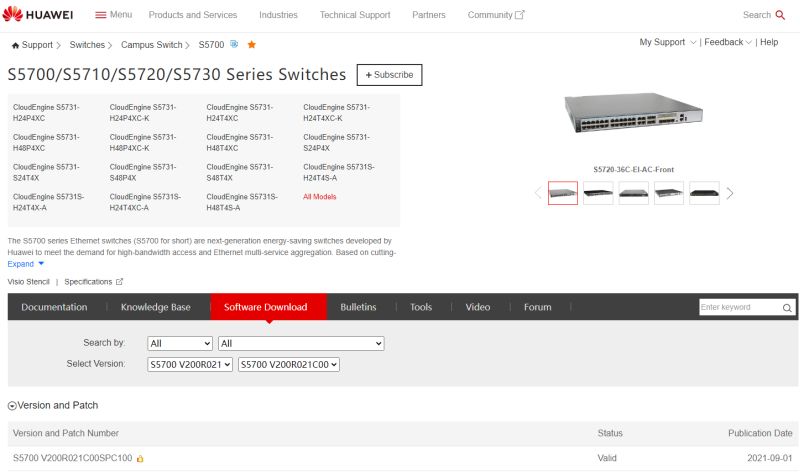
Task: Open the hamburger Menu icon
Action: (101, 15)
